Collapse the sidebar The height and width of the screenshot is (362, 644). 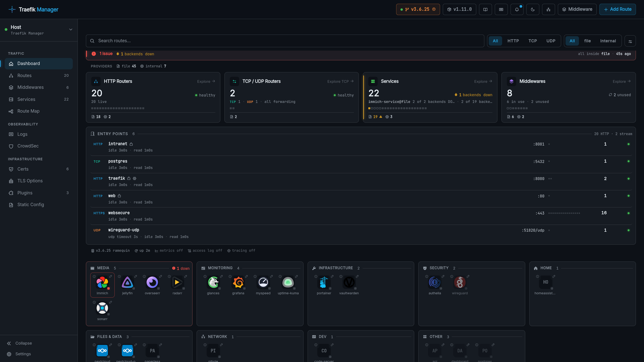19,343
